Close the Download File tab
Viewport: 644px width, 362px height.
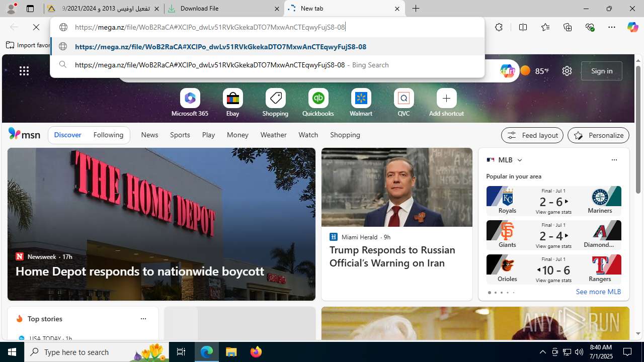[x=277, y=9]
